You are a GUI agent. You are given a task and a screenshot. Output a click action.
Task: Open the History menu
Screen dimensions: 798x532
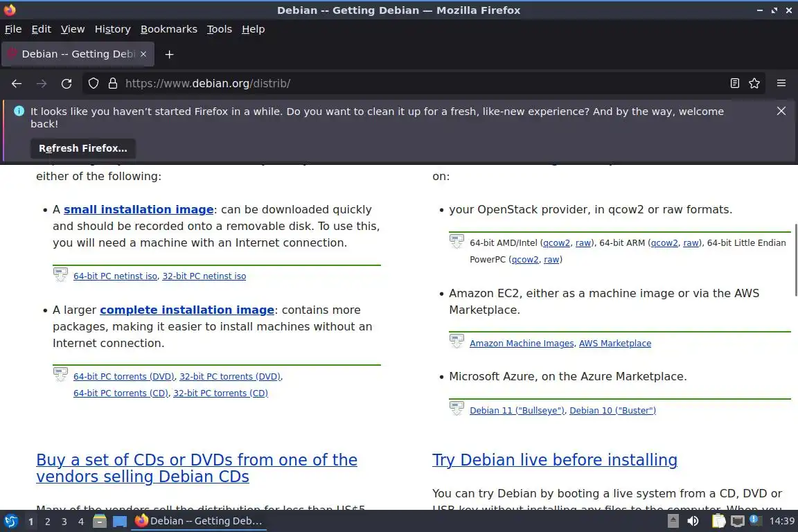(112, 29)
